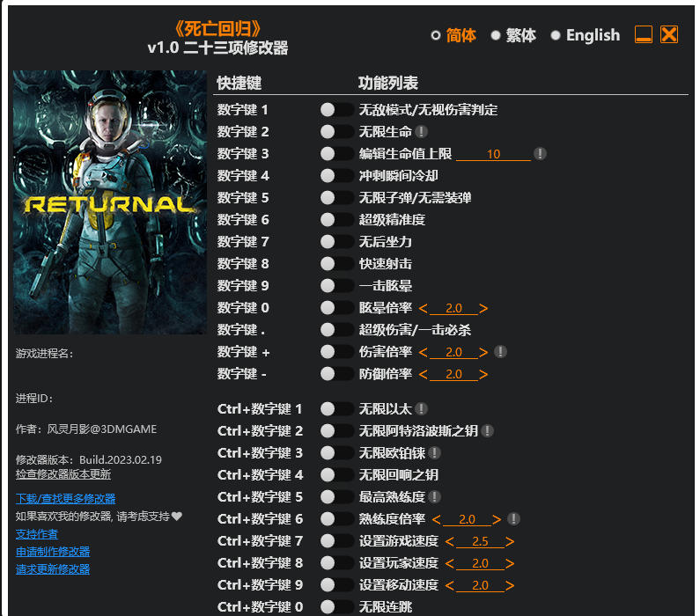Enable 冲刺瞬间冷却 toggle

click(x=336, y=176)
